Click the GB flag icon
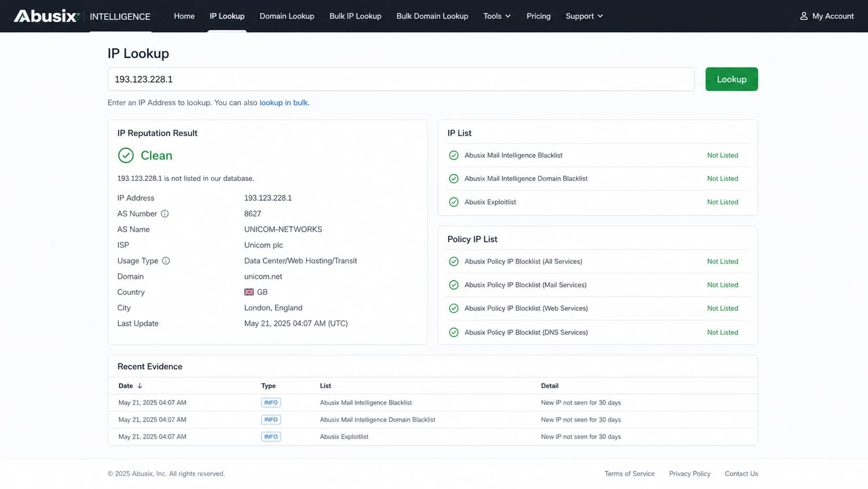Viewport: 868px width, 489px height. pos(249,292)
